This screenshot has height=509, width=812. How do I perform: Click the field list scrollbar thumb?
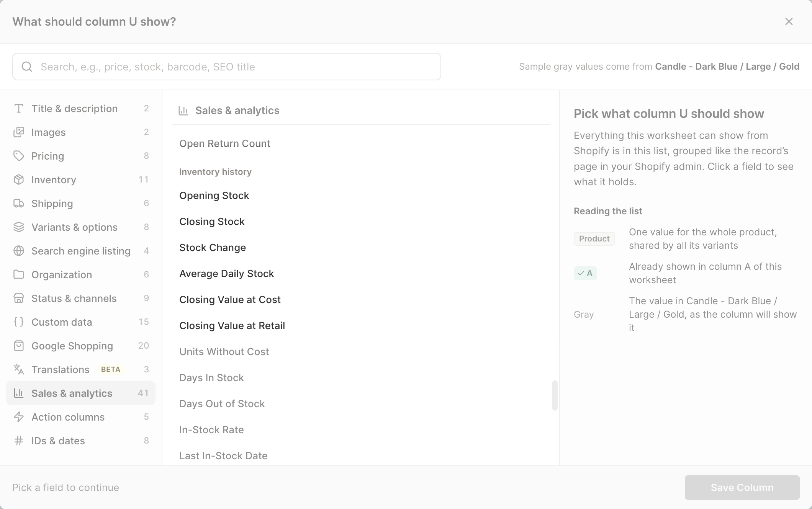click(555, 395)
